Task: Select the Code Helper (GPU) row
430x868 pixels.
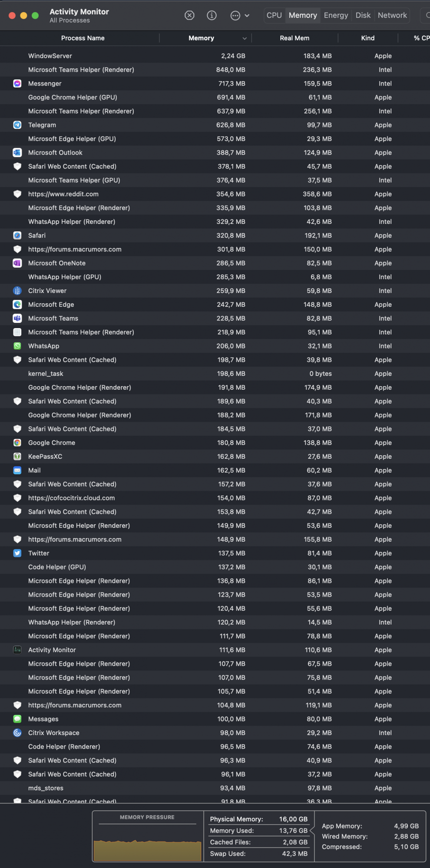Action: pos(215,567)
